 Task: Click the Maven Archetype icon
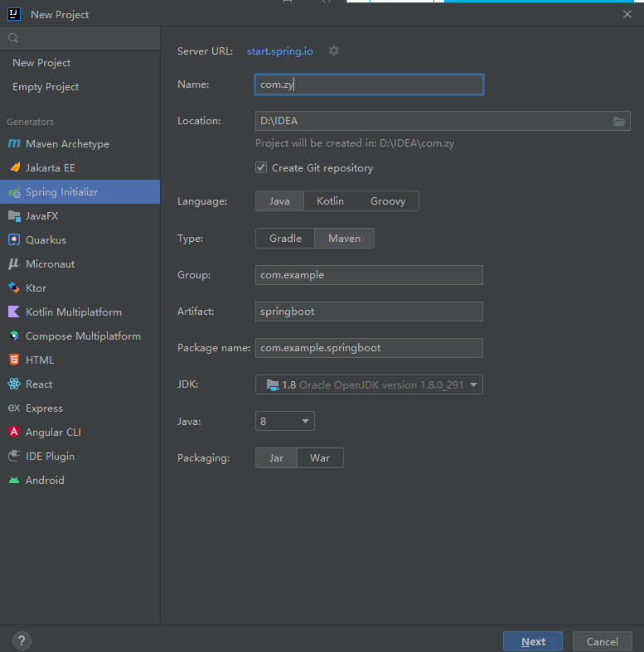(x=14, y=143)
